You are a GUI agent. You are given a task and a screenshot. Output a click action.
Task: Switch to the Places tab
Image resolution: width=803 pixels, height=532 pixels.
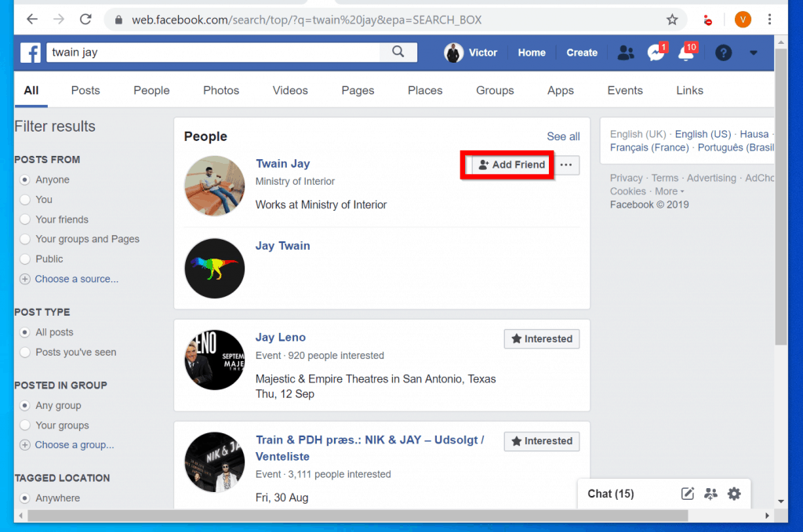coord(425,91)
